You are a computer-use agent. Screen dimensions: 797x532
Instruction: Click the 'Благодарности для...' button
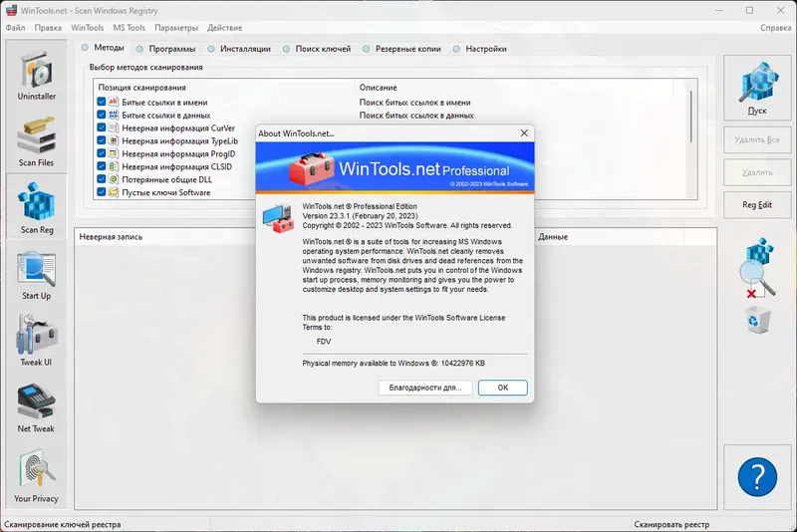[x=425, y=388]
